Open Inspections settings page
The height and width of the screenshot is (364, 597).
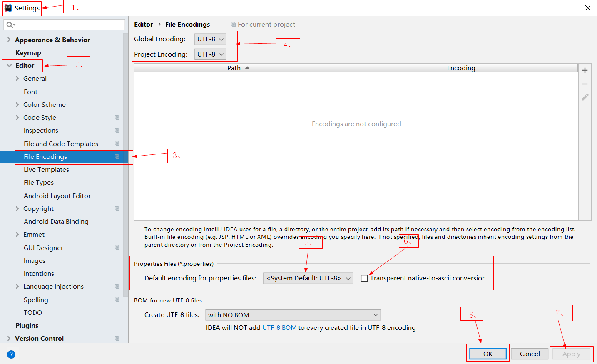coord(41,131)
